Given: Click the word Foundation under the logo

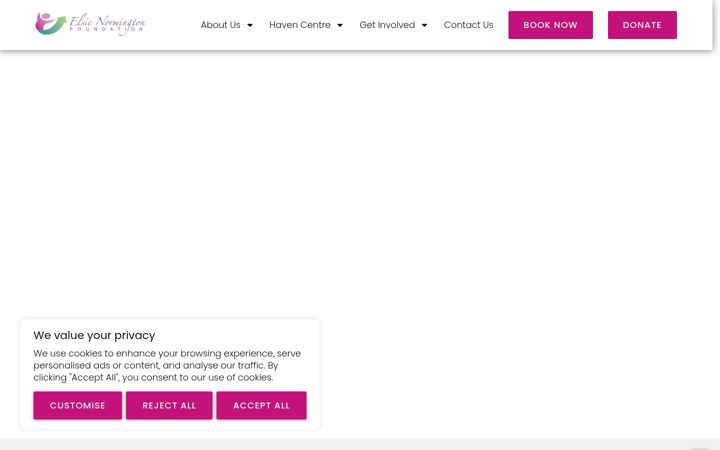Looking at the screenshot, I should tap(107, 29).
